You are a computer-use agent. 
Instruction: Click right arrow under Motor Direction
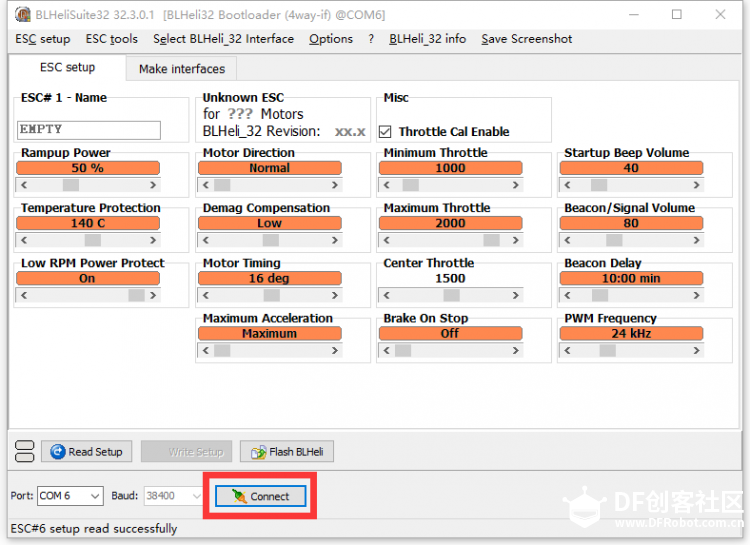coord(334,185)
